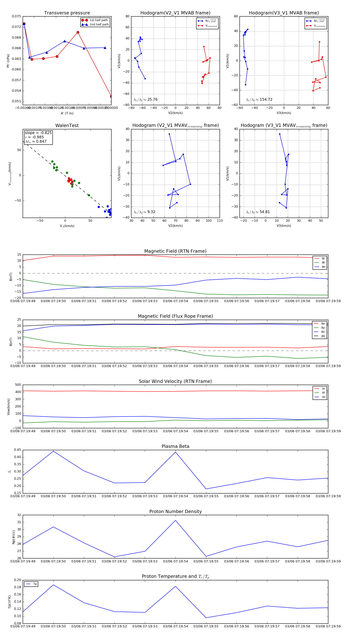Viewport: 351px width, 644px height.
Task: Click 'Solar Wind Velocity (RTN Frame)' title
Action: 175,381
